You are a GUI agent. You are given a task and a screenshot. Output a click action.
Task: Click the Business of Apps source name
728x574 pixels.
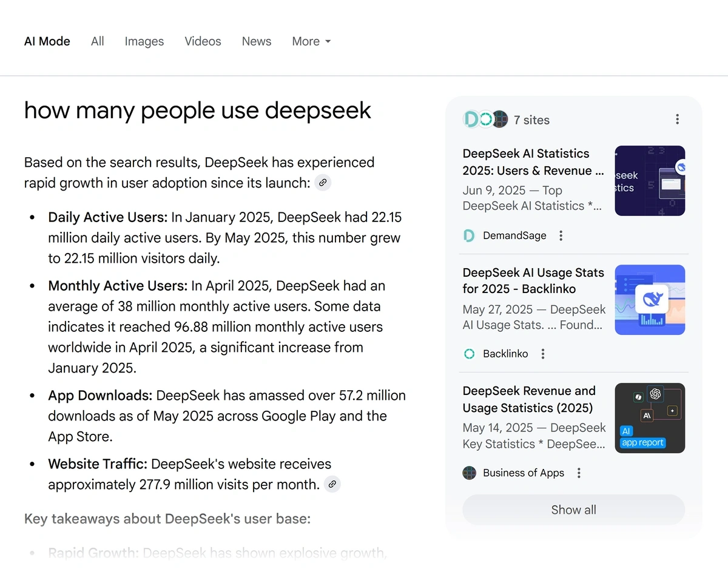coord(524,473)
